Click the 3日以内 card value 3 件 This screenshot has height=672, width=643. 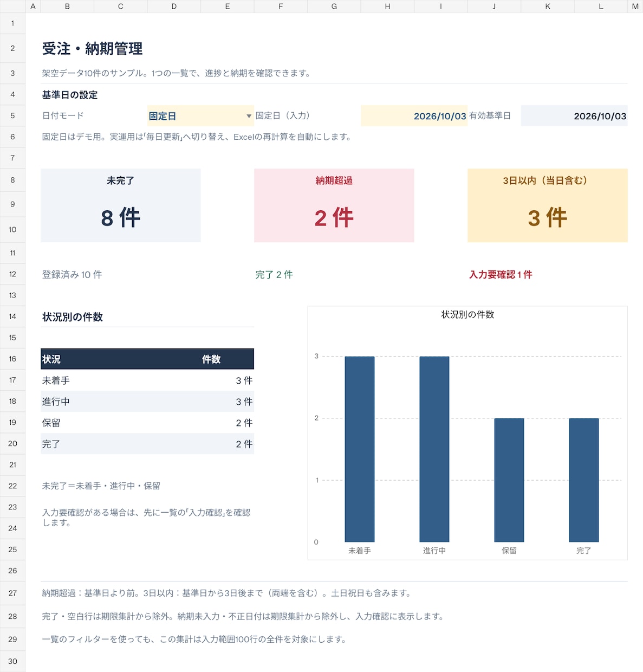(x=548, y=218)
